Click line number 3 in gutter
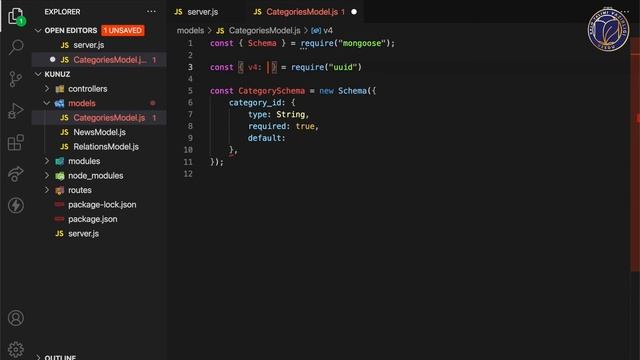This screenshot has height=360, width=640. click(x=190, y=67)
